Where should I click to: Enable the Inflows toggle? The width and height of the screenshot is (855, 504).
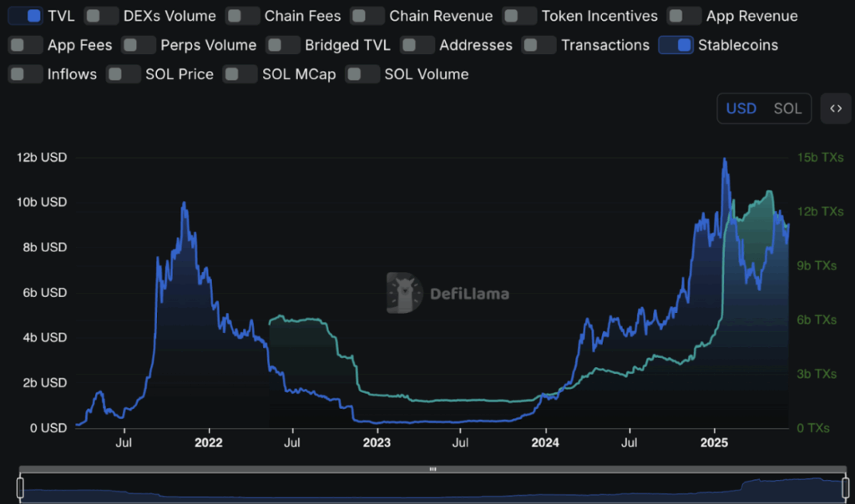coord(25,74)
